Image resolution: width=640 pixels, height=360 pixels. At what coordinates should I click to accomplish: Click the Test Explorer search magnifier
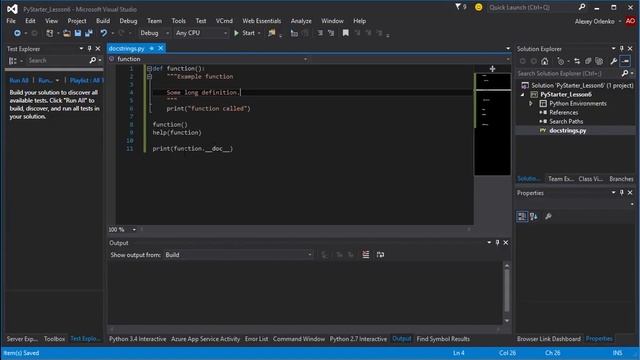pos(93,60)
